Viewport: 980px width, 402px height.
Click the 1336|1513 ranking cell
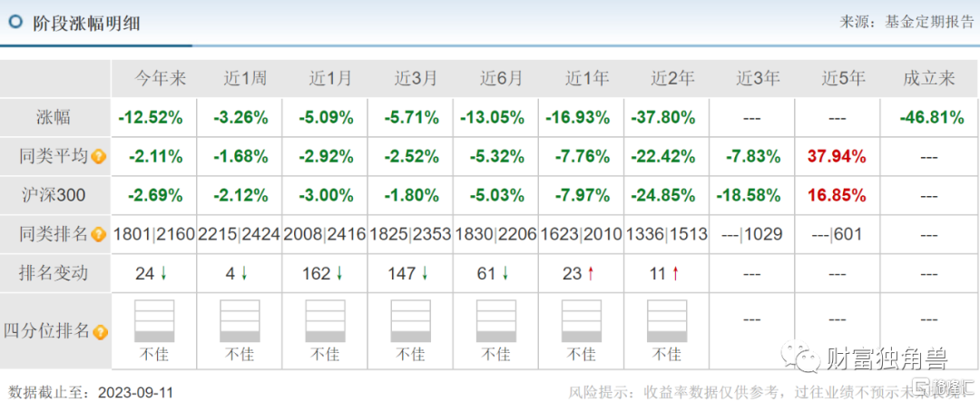tap(667, 235)
